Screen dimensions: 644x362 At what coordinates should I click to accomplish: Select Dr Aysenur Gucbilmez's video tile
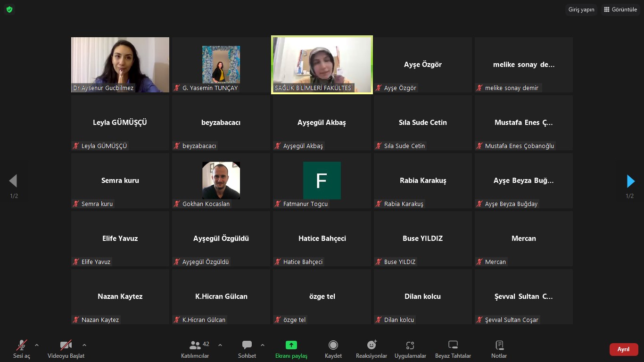(120, 65)
